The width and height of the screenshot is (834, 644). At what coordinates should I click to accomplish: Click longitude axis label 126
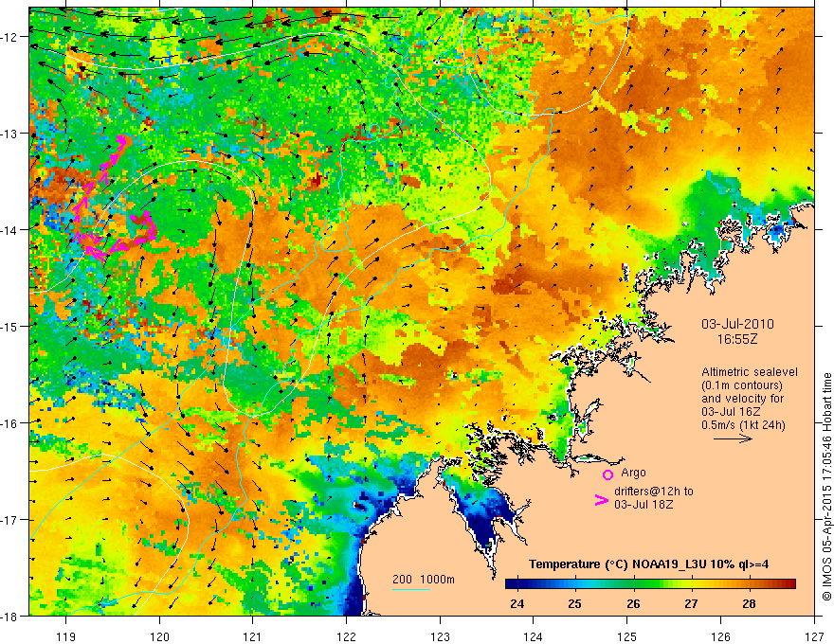coord(720,636)
